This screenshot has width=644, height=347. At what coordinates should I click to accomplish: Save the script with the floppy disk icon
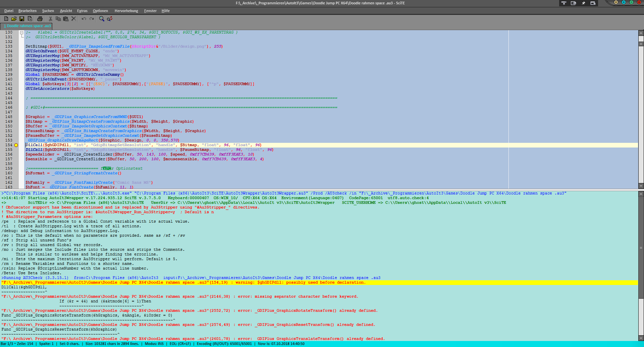22,19
